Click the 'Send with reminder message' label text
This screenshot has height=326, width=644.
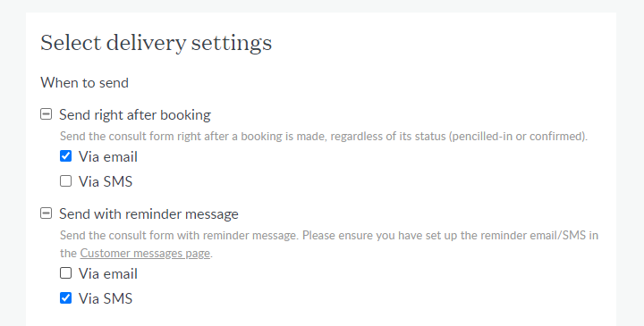pos(148,214)
